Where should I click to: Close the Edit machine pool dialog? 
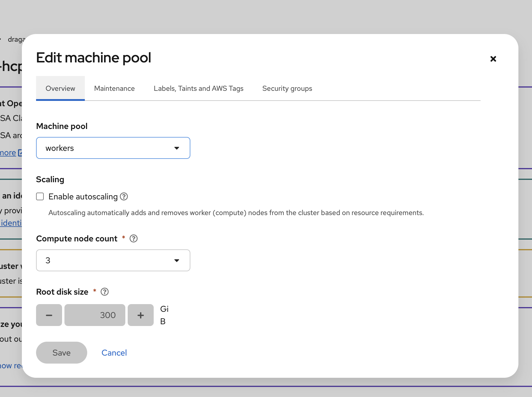point(493,59)
